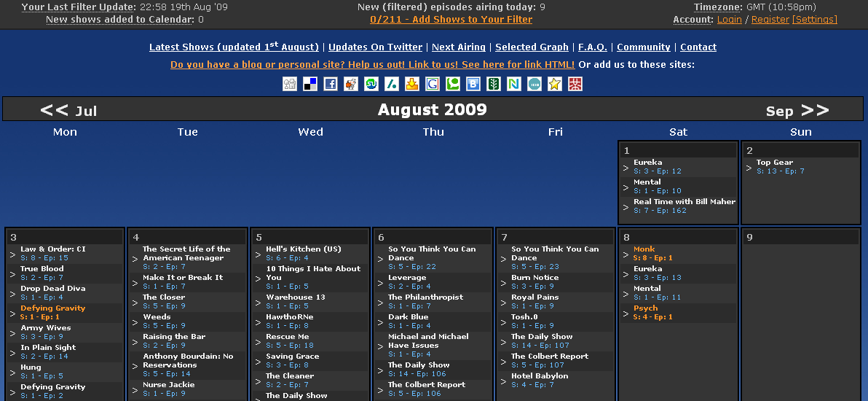Open Add Shows to Your Filter link
Viewport: 868px width, 401px height.
[x=451, y=20]
